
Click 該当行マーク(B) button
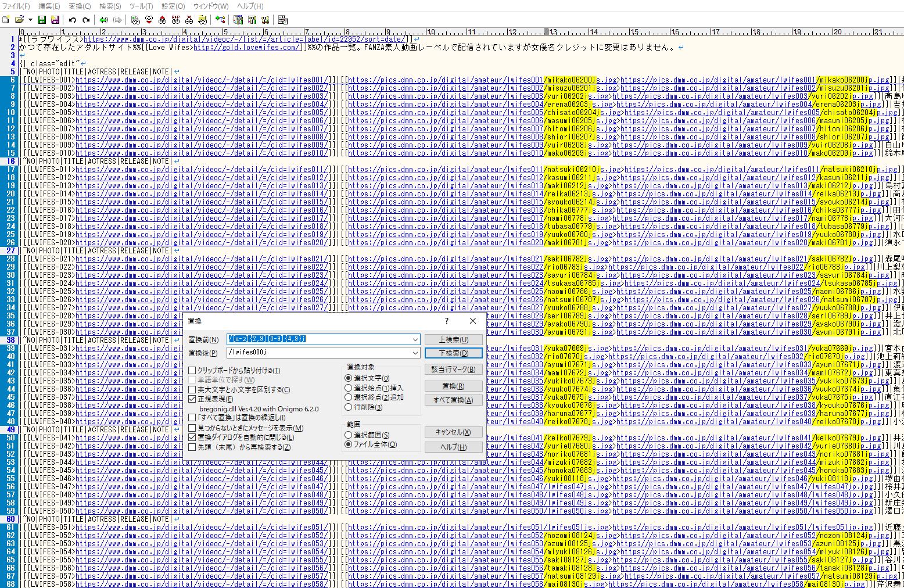click(453, 370)
